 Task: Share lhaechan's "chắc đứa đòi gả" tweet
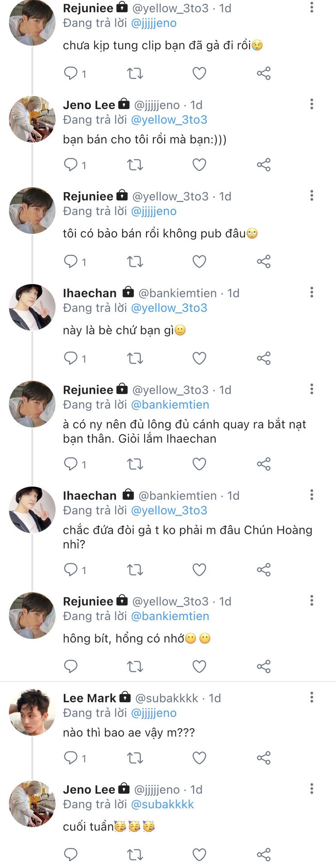click(264, 570)
